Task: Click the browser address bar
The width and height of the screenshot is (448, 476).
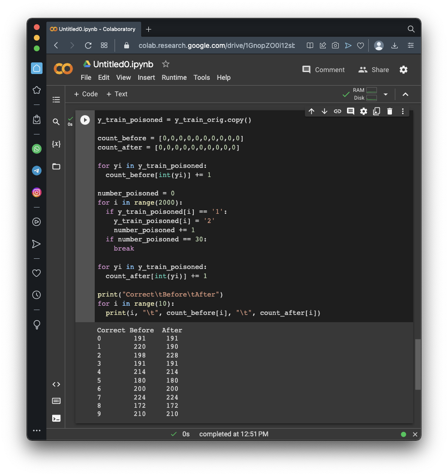Action: [216, 45]
